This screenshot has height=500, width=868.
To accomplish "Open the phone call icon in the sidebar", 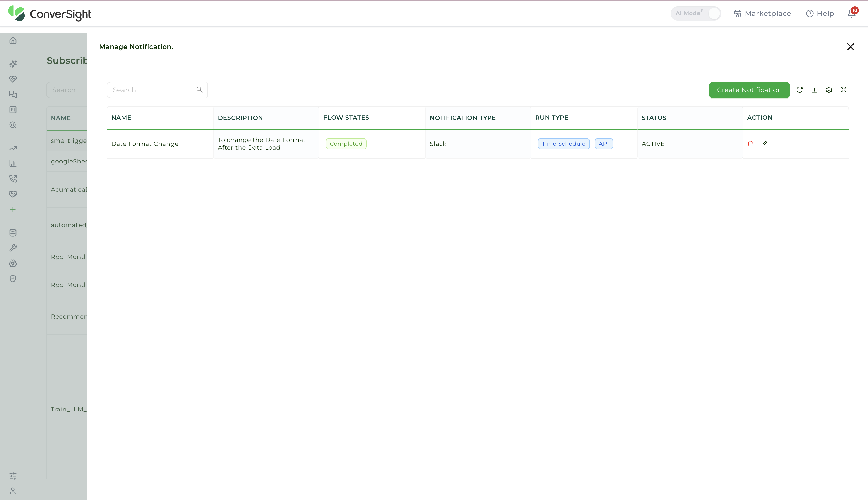I will point(13,179).
